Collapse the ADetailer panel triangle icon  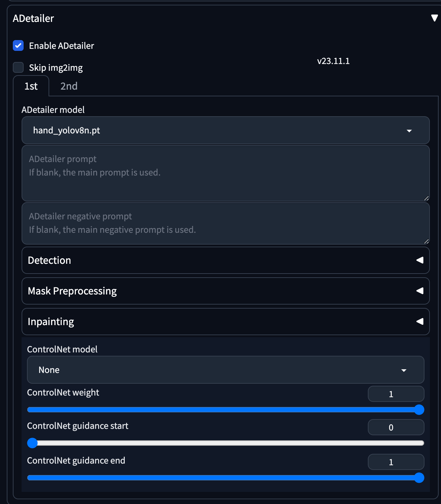click(x=434, y=18)
